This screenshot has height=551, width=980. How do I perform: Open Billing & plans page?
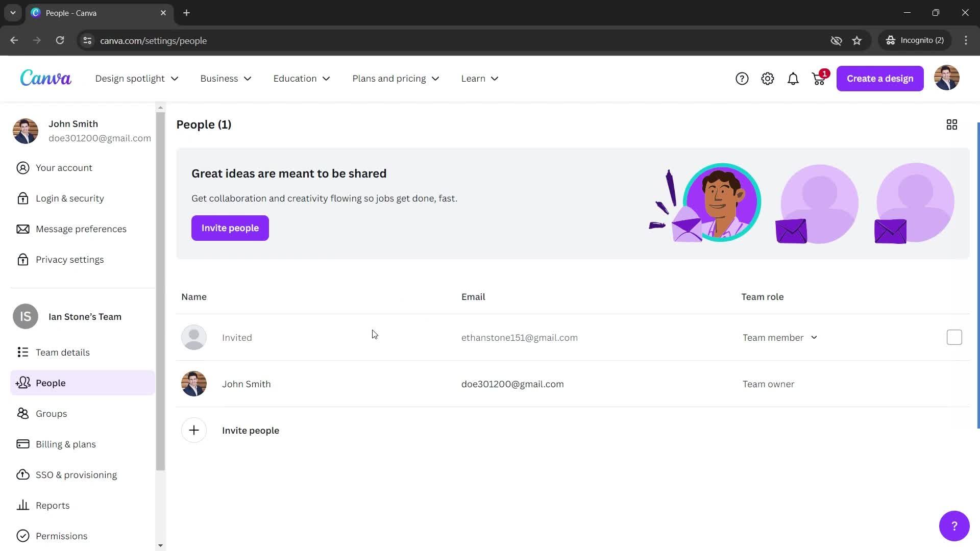tap(66, 444)
